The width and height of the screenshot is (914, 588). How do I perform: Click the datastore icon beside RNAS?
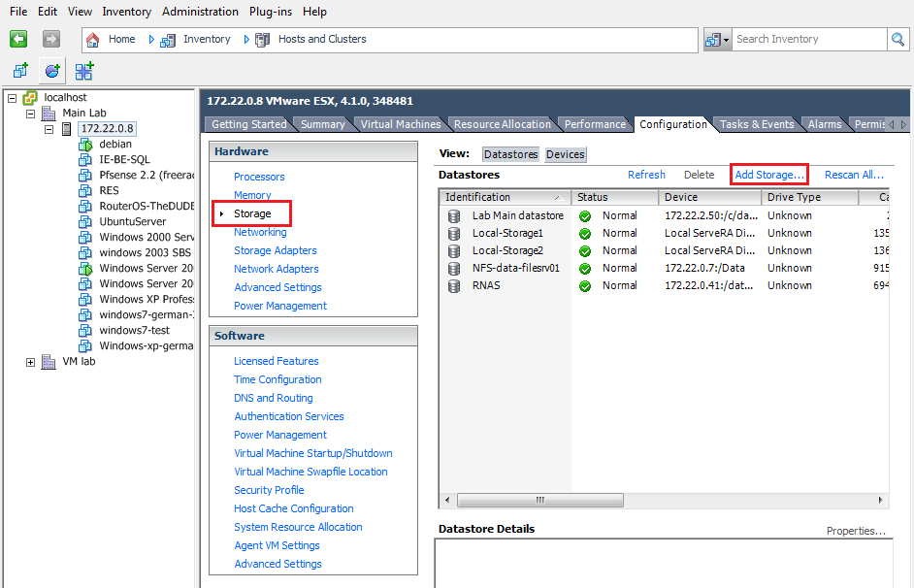pos(453,285)
